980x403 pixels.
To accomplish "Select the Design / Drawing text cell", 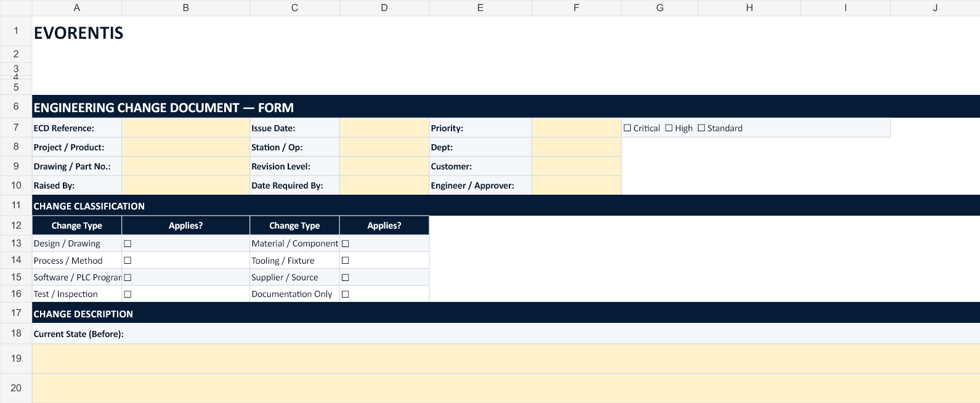I will coord(77,243).
